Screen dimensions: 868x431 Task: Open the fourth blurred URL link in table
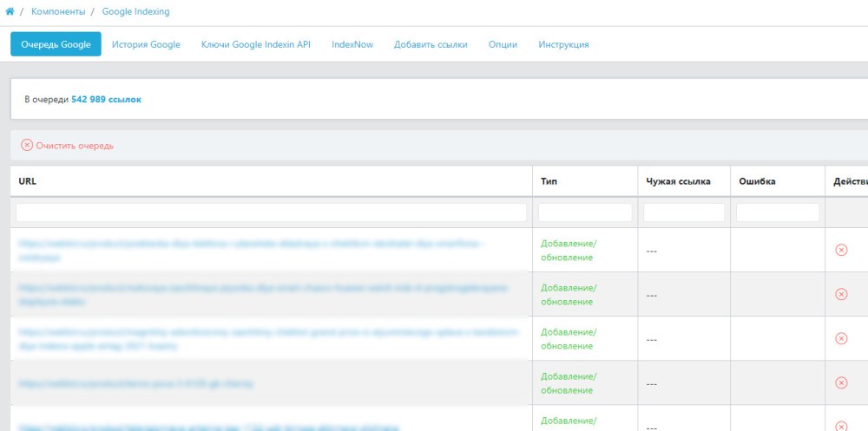click(136, 383)
